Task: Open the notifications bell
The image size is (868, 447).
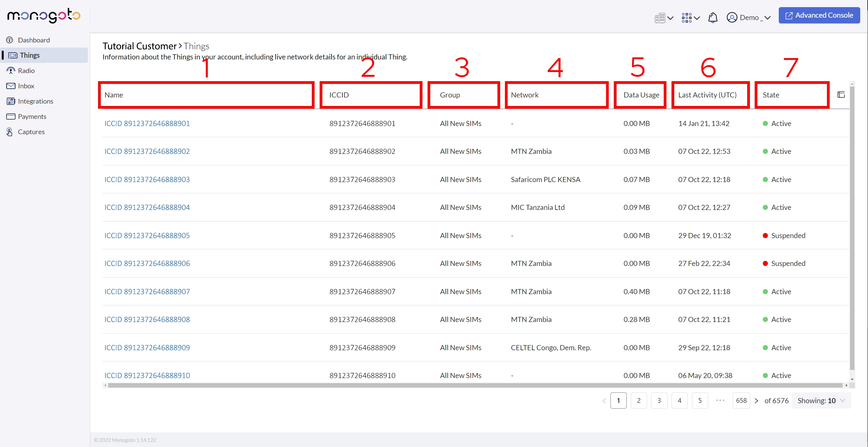Action: pos(713,18)
